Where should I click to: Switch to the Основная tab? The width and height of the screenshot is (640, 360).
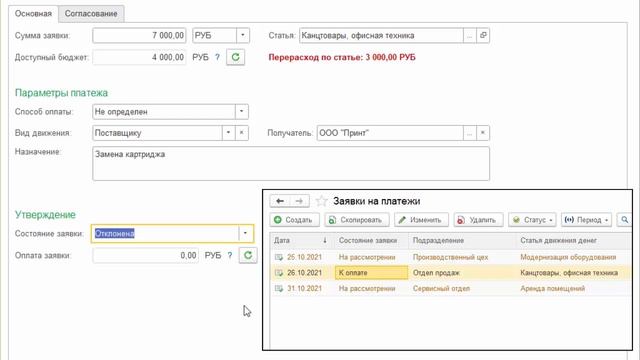(33, 13)
